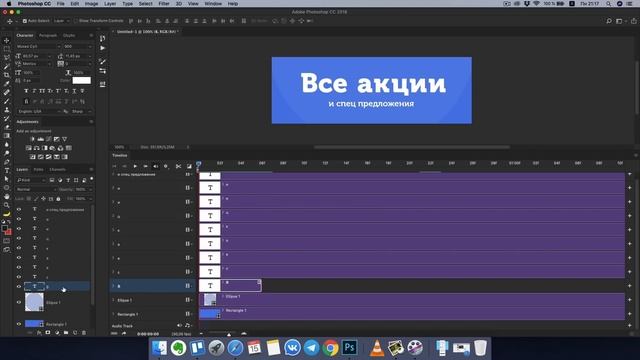Open the anti-aliasing Sharp dropdown
The height and width of the screenshot is (360, 640).
81,111
